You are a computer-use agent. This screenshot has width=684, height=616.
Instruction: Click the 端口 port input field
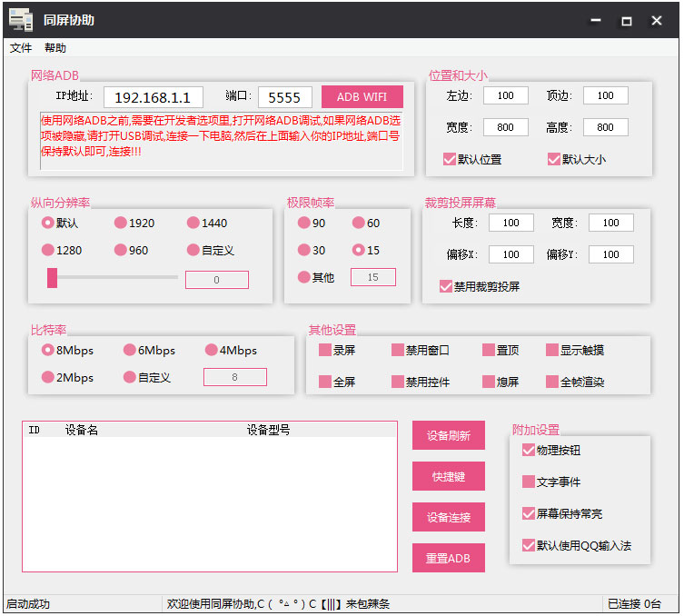pyautogui.click(x=284, y=97)
